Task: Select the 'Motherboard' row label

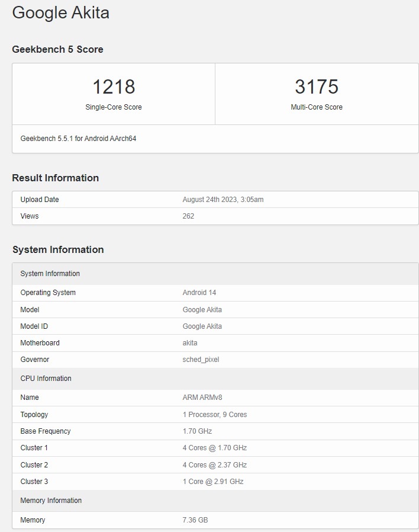Action: pos(40,343)
